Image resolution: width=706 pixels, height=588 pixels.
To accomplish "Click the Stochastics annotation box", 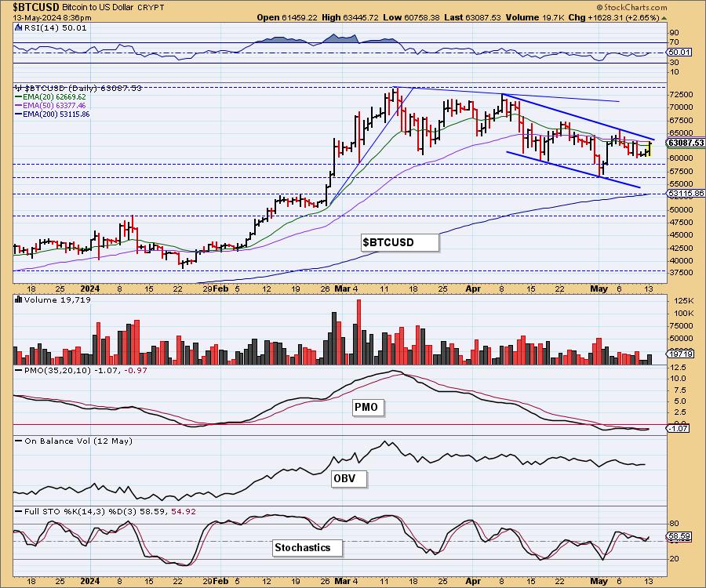I will point(308,547).
